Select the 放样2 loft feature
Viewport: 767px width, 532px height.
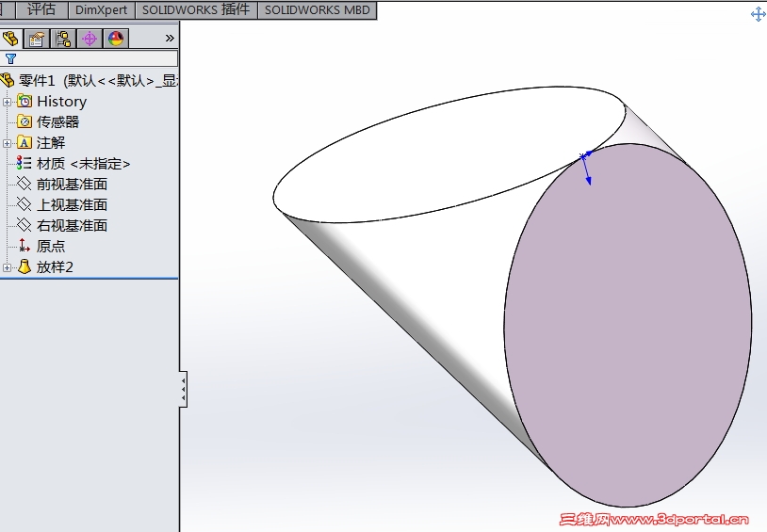tap(55, 267)
